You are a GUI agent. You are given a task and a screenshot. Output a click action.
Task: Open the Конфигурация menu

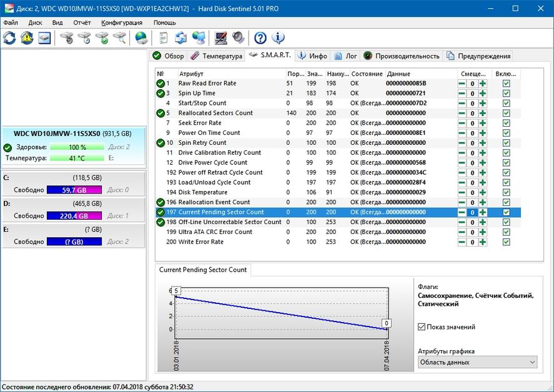122,22
